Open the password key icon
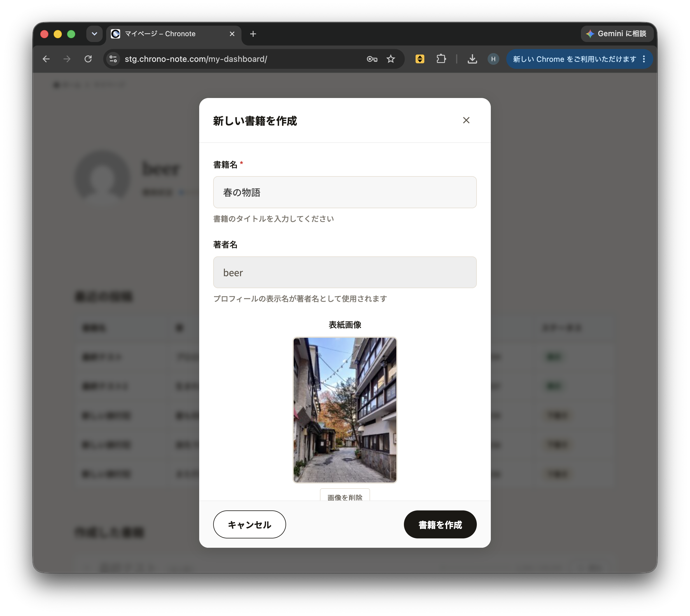 (372, 59)
